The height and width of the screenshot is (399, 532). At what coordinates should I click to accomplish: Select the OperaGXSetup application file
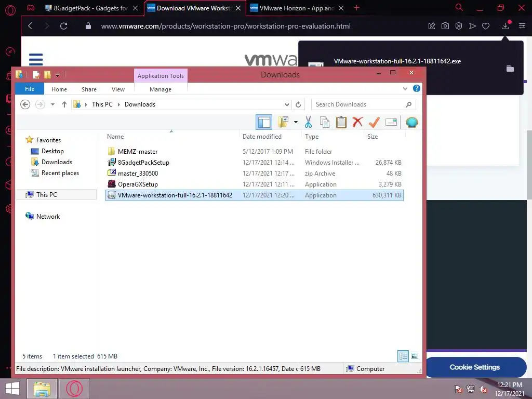pyautogui.click(x=138, y=184)
